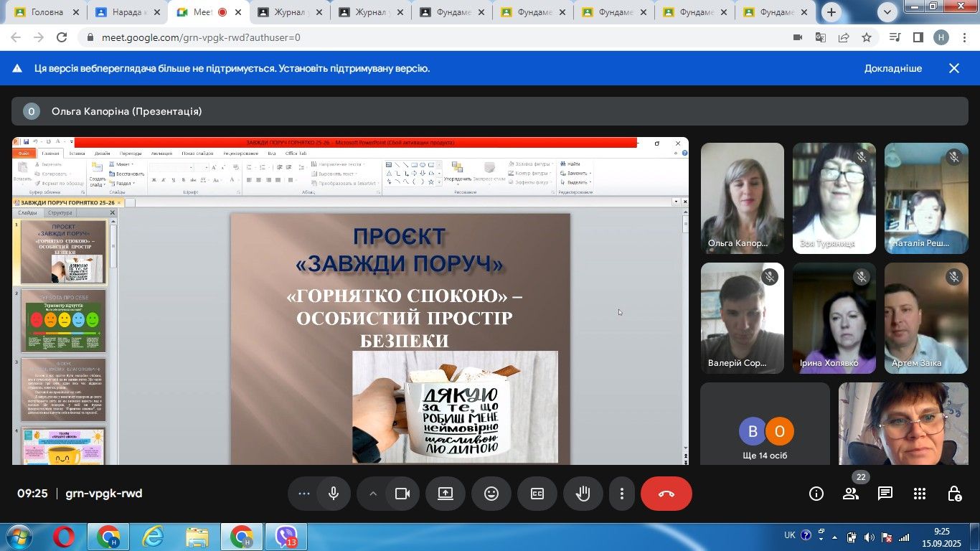Open meeting details info icon
The width and height of the screenshot is (980, 551).
coord(816,494)
